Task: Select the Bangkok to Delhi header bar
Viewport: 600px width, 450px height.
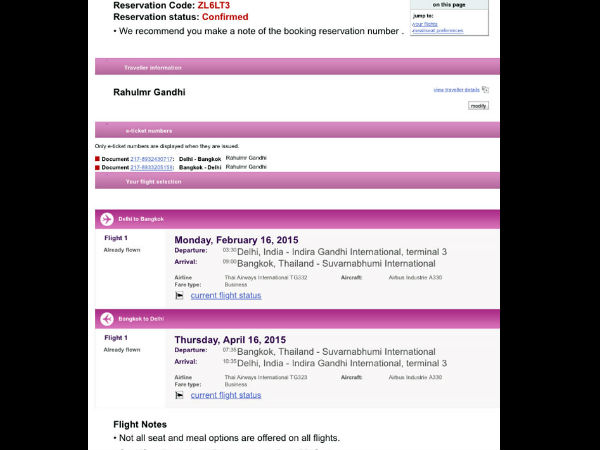Action: coord(300,319)
